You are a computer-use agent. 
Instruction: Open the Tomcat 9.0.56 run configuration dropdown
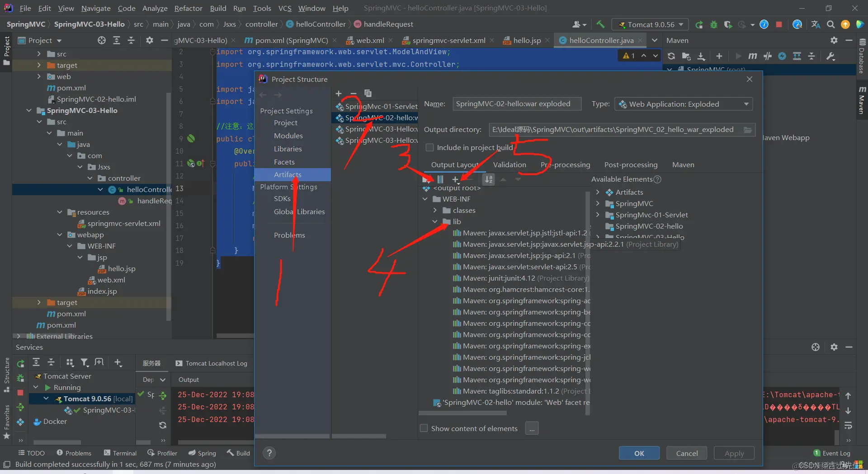650,24
